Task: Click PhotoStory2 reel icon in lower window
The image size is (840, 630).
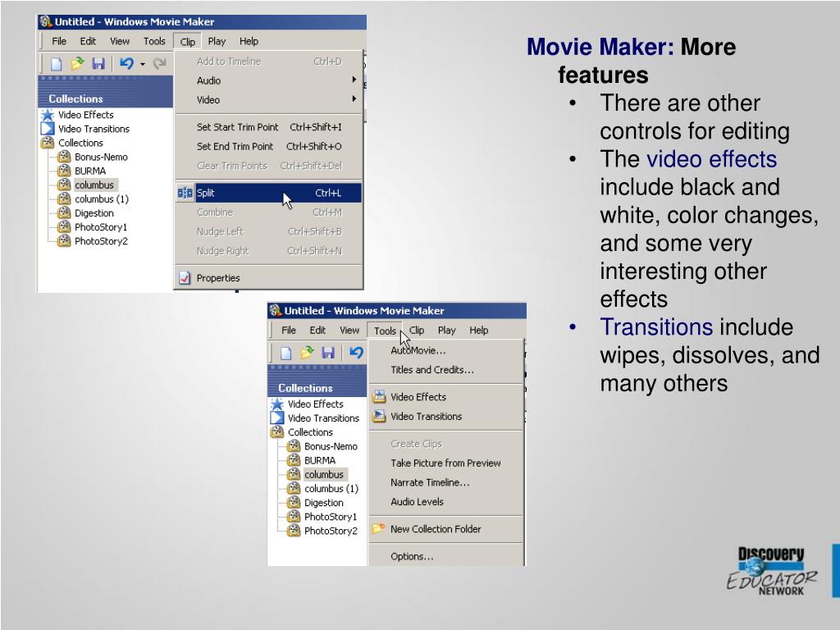Action: [294, 531]
